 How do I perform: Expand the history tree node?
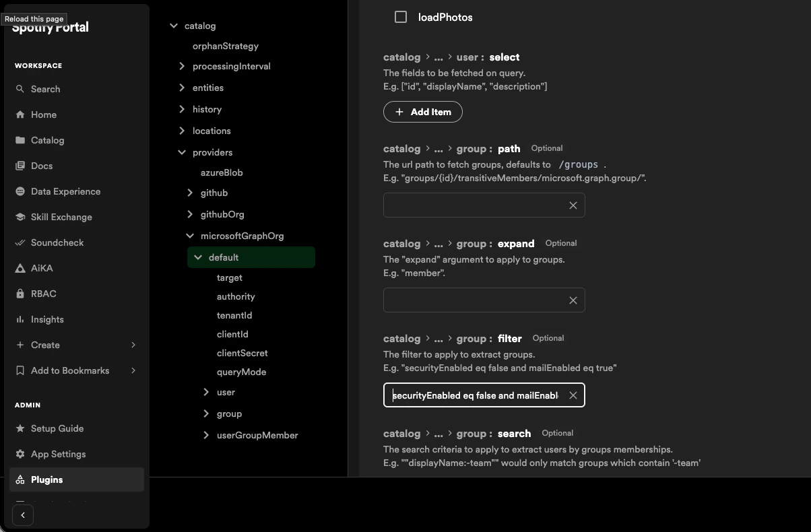[x=182, y=109]
